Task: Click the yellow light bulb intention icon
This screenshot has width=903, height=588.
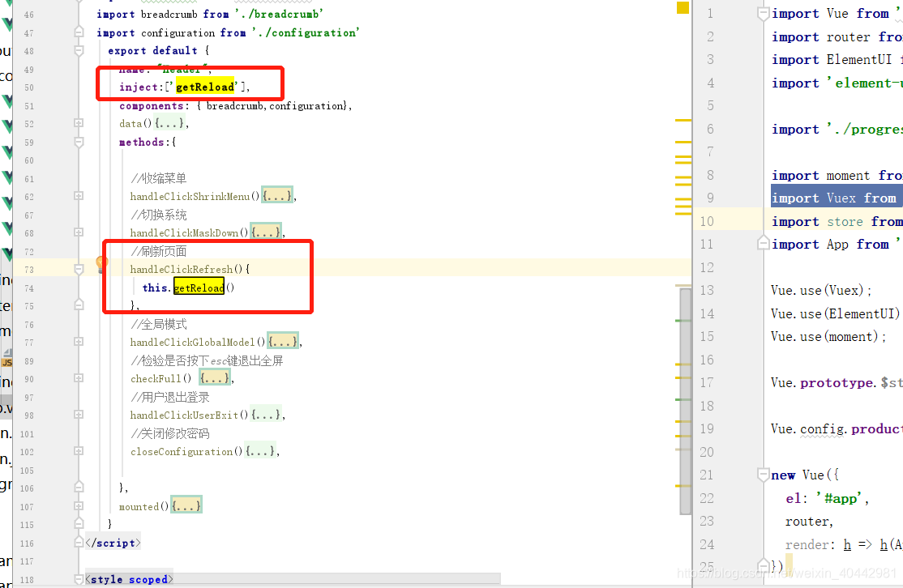Action: click(101, 265)
